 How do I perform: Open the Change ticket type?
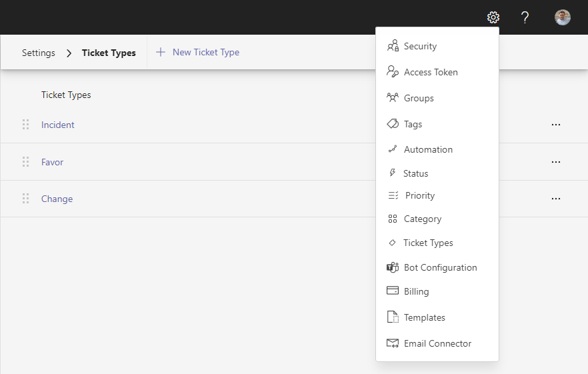click(57, 199)
